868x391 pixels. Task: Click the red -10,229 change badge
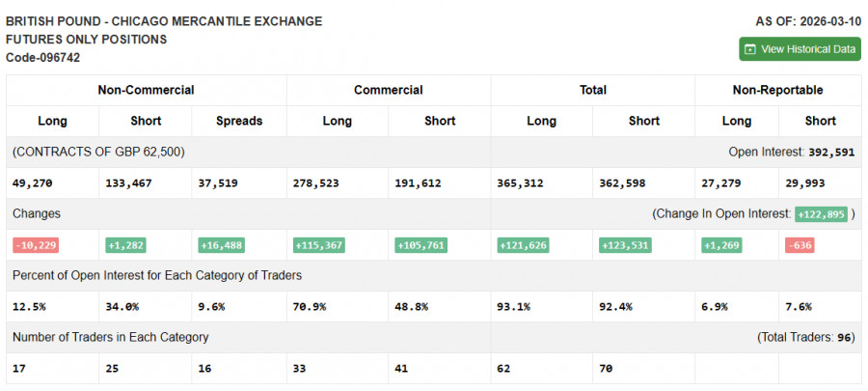(36, 245)
